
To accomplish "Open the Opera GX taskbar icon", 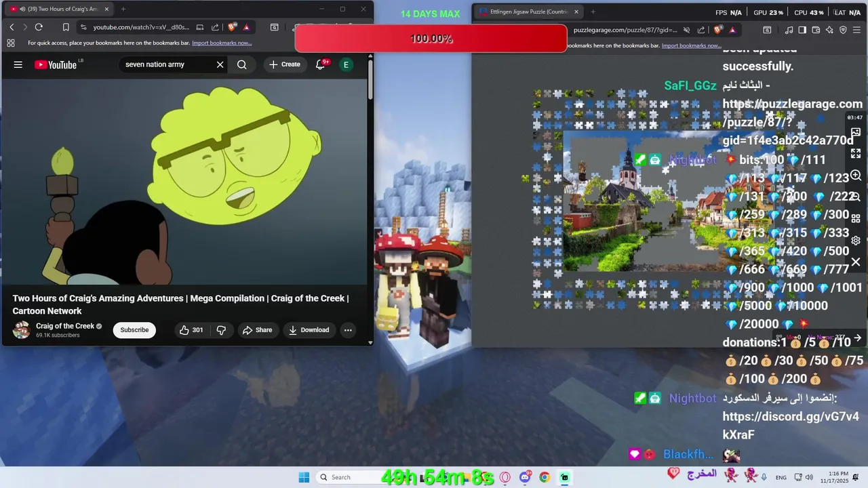I will click(505, 477).
